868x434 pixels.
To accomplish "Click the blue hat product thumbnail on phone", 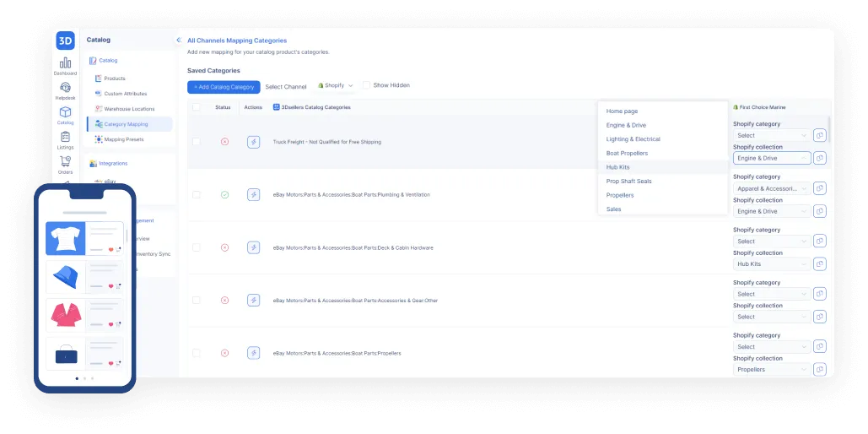I will click(65, 277).
